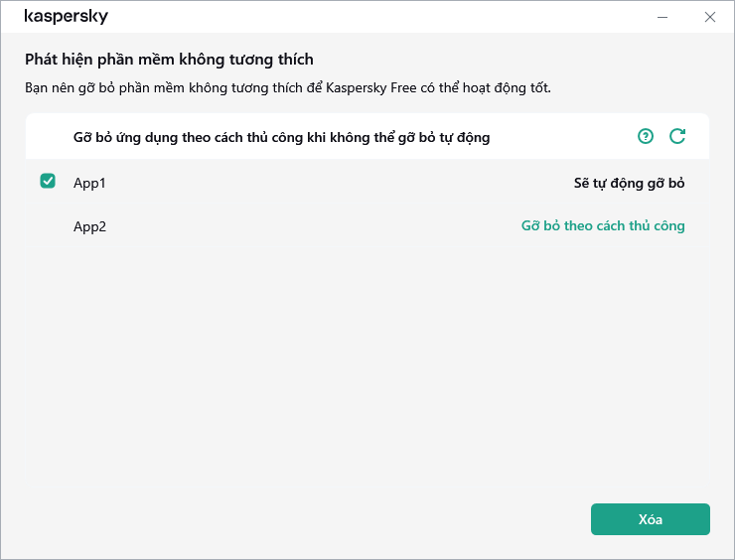Viewport: 735px width, 560px height.
Task: Open 'Gỡ bỏ theo cách thủ công' link
Action: [x=603, y=225]
